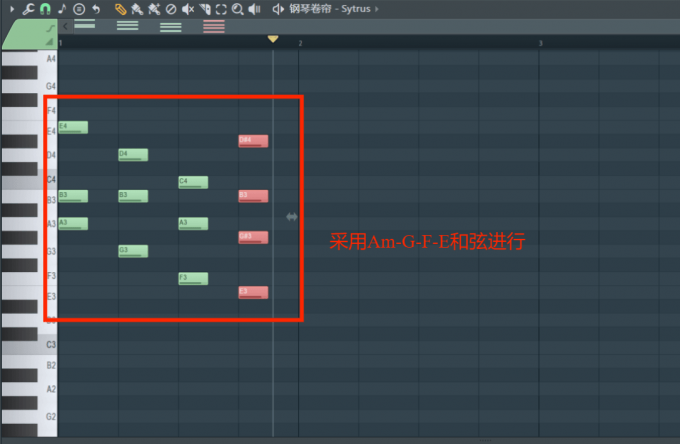Select the Paint brush tool
This screenshot has height=444, width=680.
pos(137,9)
